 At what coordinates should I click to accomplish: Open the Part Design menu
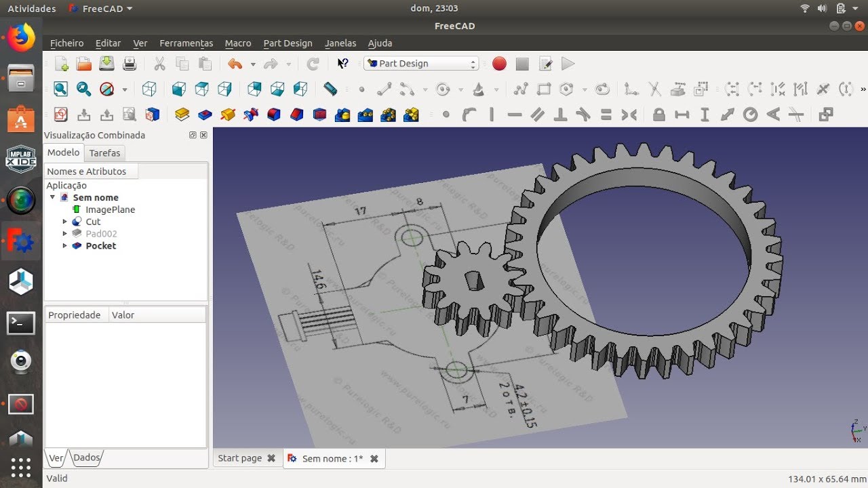(288, 43)
